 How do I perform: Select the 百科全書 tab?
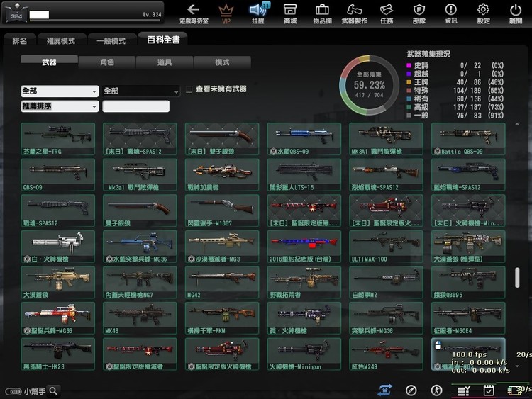pos(163,40)
